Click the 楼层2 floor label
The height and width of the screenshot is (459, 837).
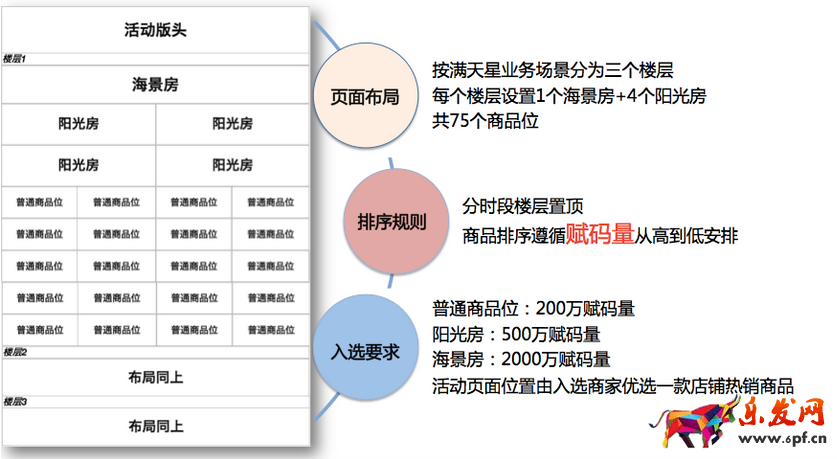pos(14,352)
